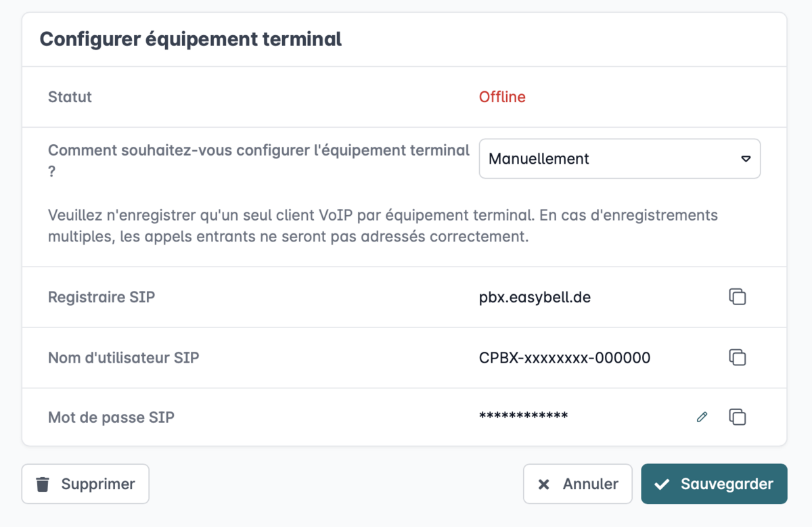This screenshot has height=527, width=812.
Task: Delete the terminal equipment with Supprimer
Action: point(85,484)
